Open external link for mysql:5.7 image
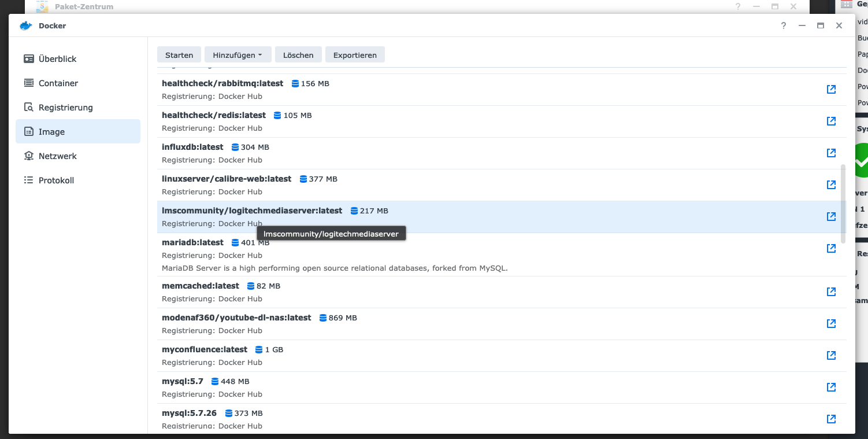This screenshot has width=868, height=439. (831, 387)
